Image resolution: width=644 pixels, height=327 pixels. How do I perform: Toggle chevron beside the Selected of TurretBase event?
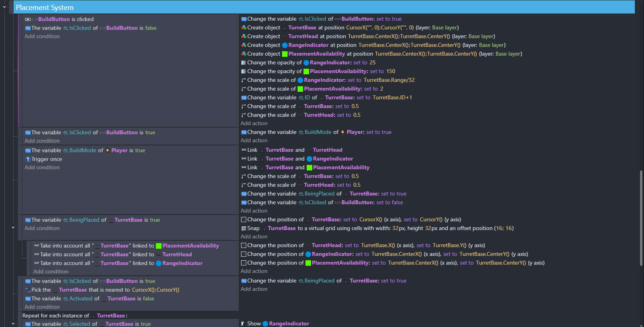pyautogui.click(x=13, y=324)
